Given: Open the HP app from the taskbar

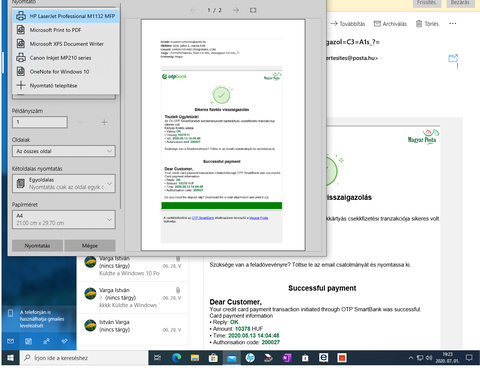Looking at the screenshot, I should click(250, 358).
